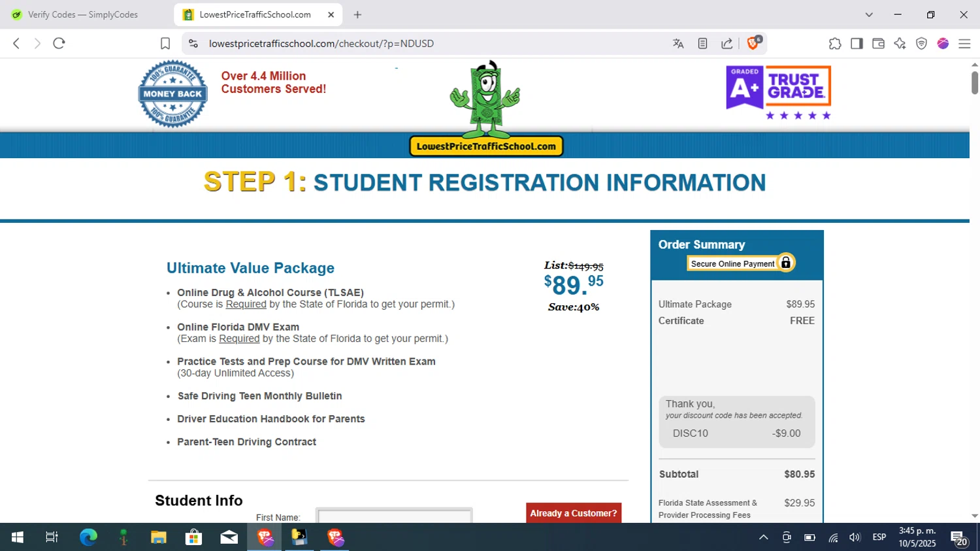Open a new browser tab
The image size is (980, 551).
(357, 14)
